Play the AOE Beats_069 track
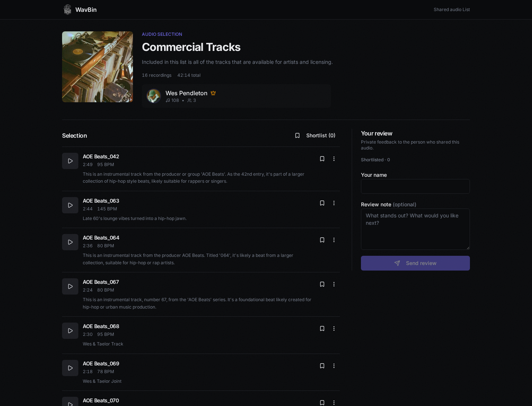 pyautogui.click(x=70, y=368)
